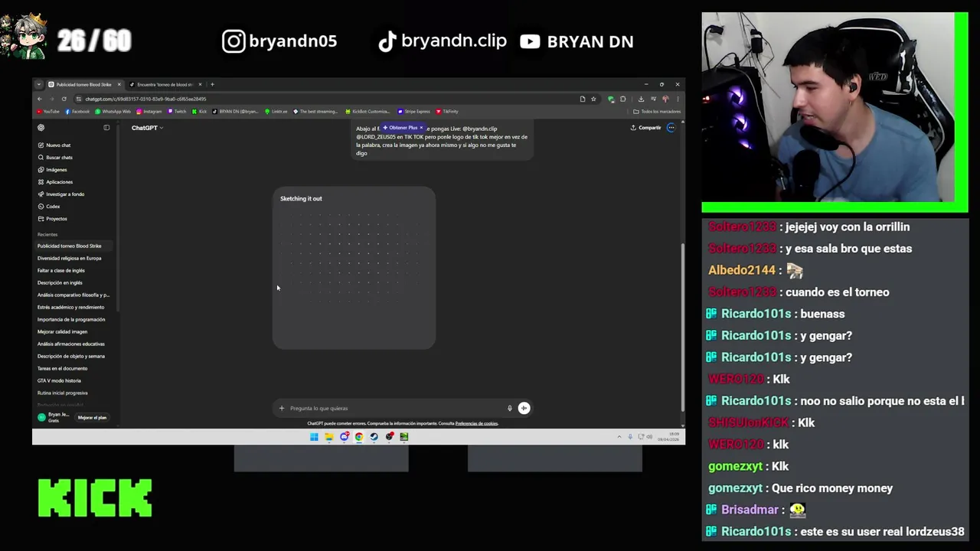Open the Stripe Express bookmark

tap(413, 112)
